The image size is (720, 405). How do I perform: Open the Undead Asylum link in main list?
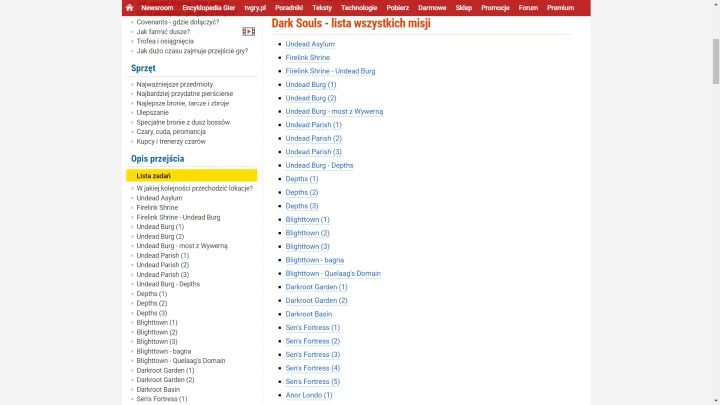pos(310,44)
